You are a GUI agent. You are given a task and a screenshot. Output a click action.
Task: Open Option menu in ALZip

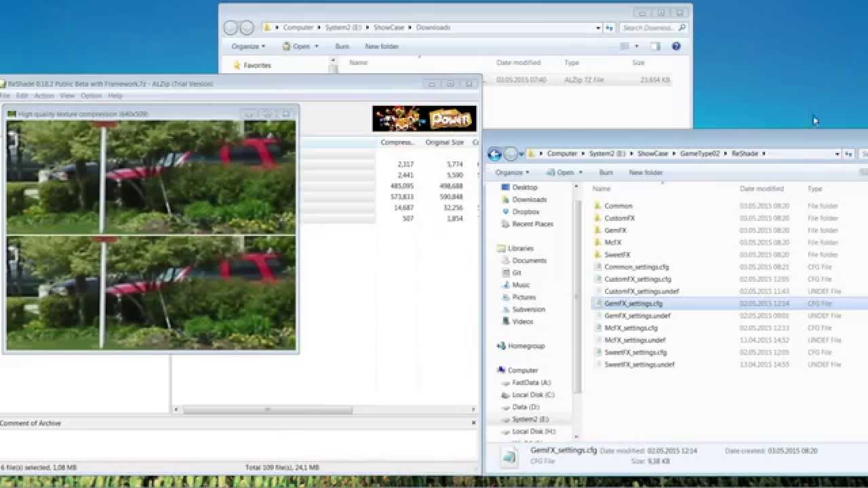(92, 96)
